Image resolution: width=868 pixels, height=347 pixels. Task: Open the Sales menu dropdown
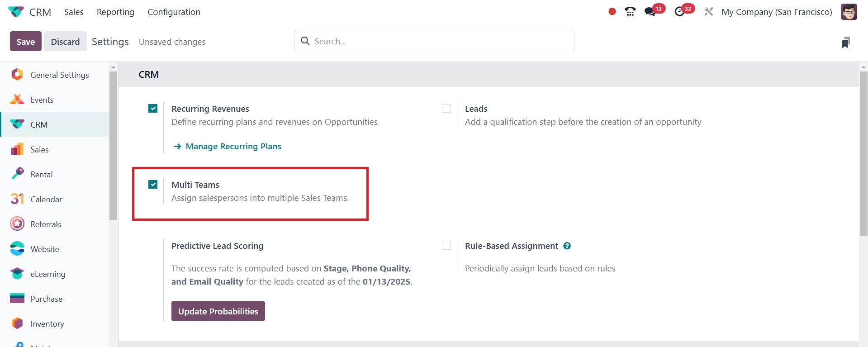coord(74,12)
